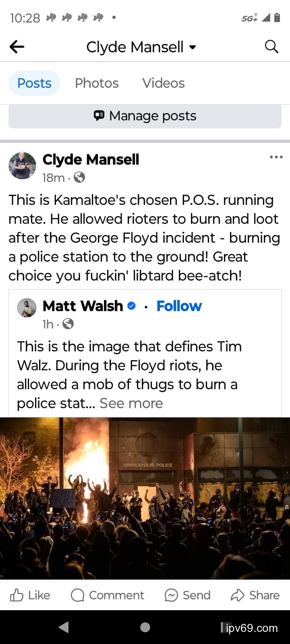Tap the Share arrow icon
Image resolution: width=290 pixels, height=644 pixels.
[x=238, y=595]
